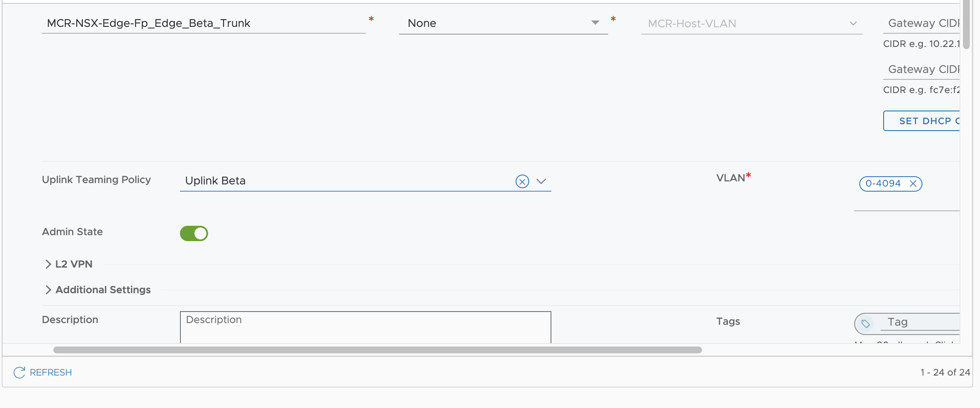Click into the Description text area
Image resolution: width=980 pixels, height=408 pixels.
tap(365, 327)
